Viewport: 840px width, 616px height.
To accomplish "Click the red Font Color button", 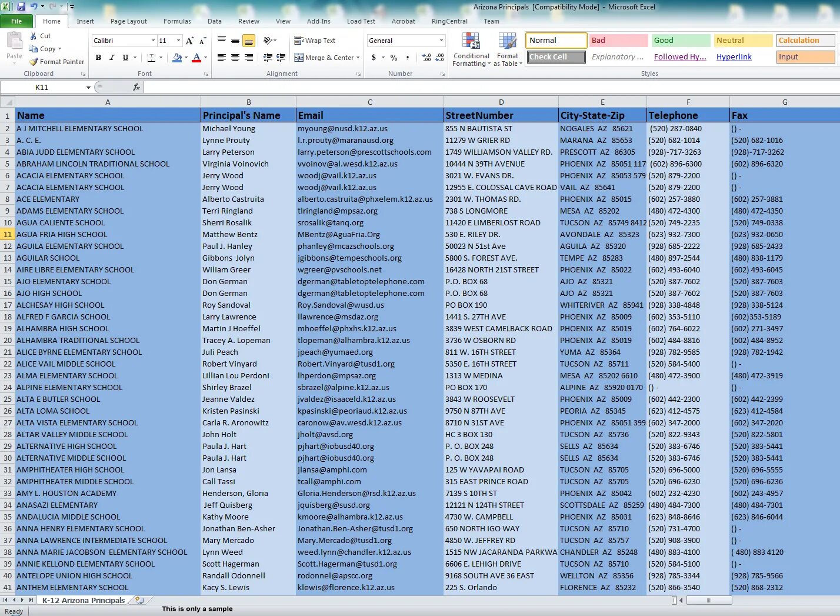I will click(x=196, y=58).
